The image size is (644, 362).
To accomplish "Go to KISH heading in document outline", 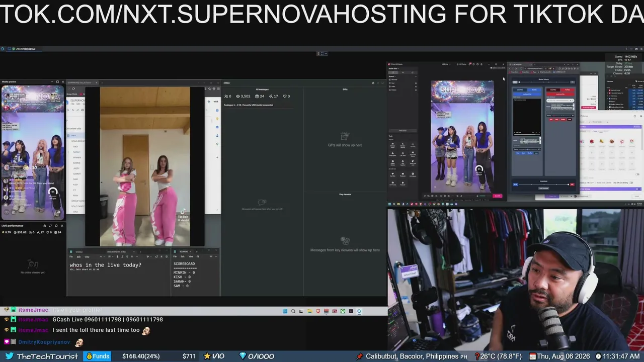I will click(75, 185).
